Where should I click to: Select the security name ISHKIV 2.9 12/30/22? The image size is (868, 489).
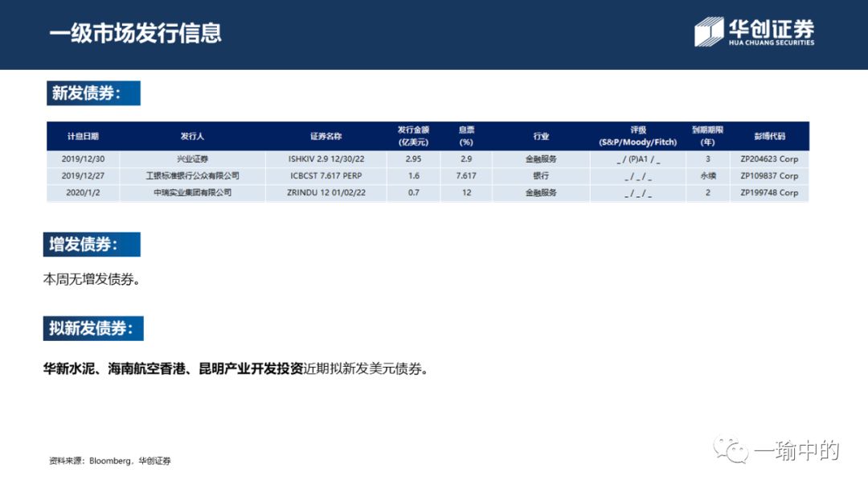[x=326, y=159]
